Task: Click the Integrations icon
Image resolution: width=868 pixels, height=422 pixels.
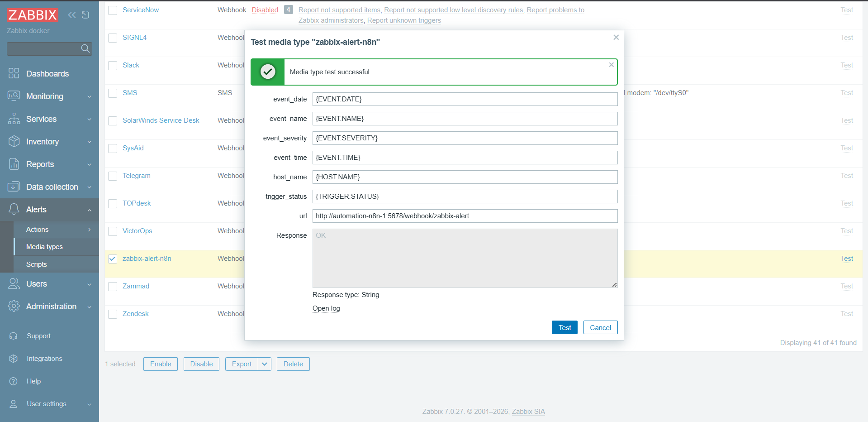Action: pos(14,359)
